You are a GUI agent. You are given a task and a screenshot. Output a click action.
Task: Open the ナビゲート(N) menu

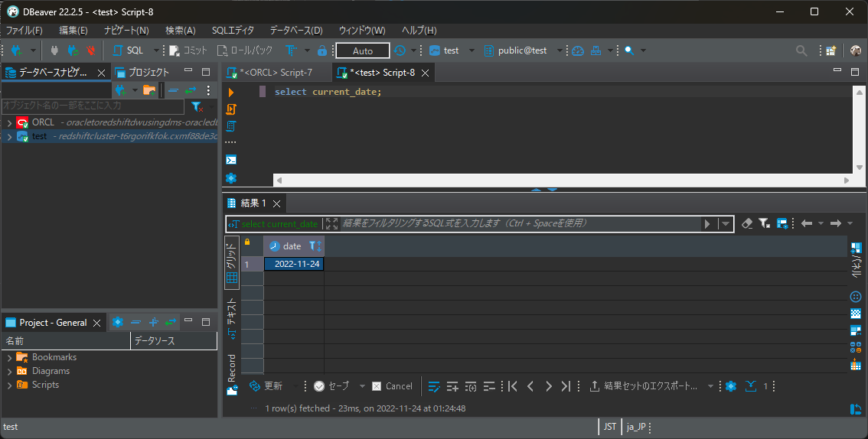coord(126,31)
